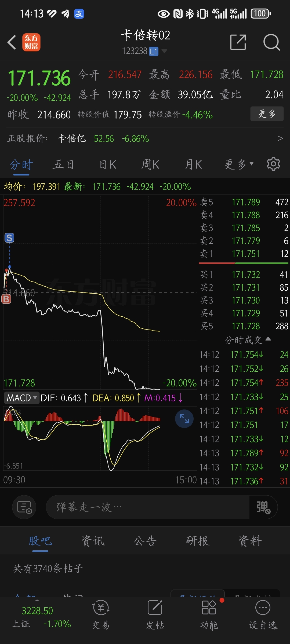Tap the blue S sell marker
Viewport: 290px width, 644px height.
click(9, 238)
